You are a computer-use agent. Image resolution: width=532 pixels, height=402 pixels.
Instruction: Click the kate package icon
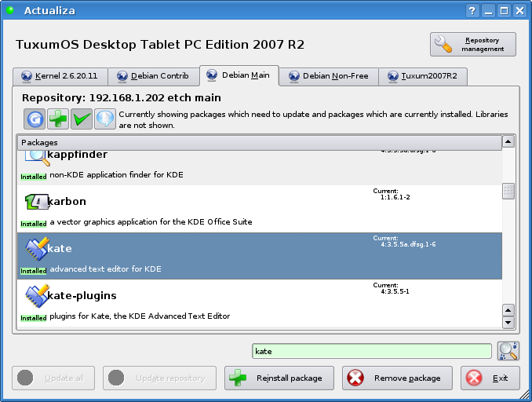37,249
